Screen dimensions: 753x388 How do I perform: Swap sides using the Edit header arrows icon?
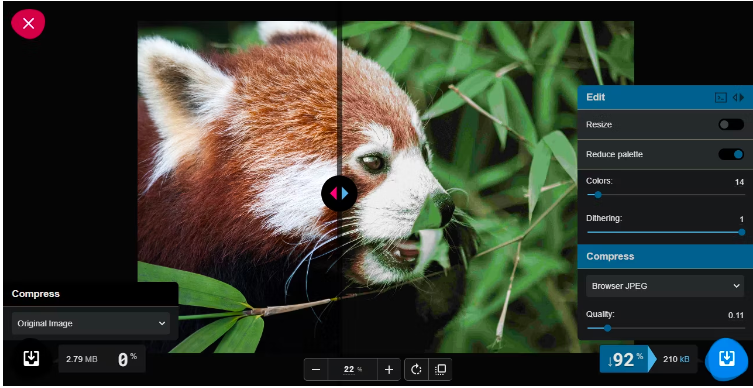point(738,97)
